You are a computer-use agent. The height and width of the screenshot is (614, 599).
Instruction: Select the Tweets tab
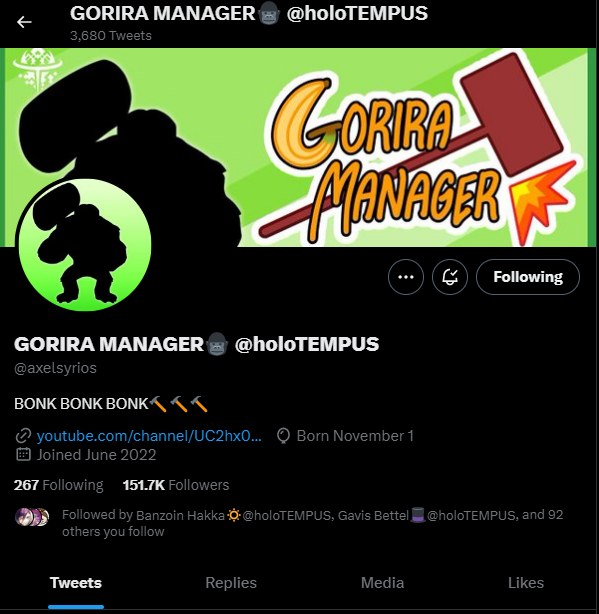click(x=76, y=583)
